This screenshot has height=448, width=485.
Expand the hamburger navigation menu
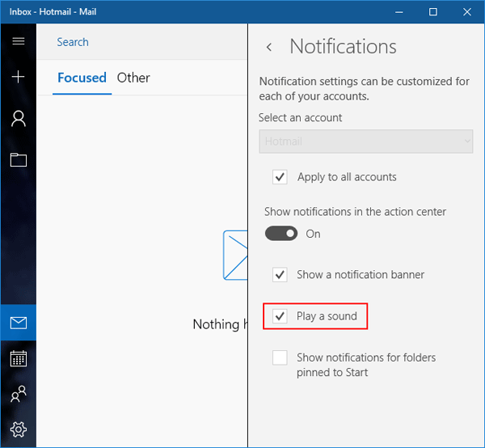18,41
